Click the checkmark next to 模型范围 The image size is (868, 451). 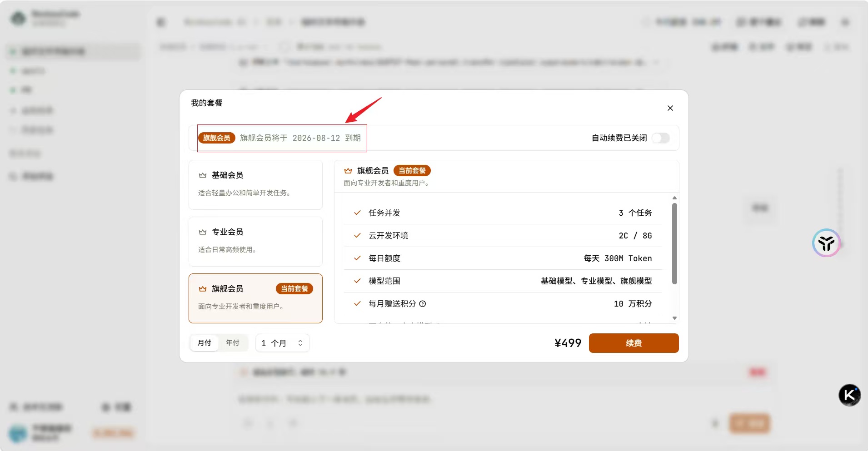coord(357,281)
